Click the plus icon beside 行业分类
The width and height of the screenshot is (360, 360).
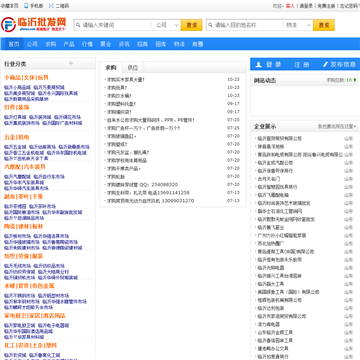click(71, 63)
